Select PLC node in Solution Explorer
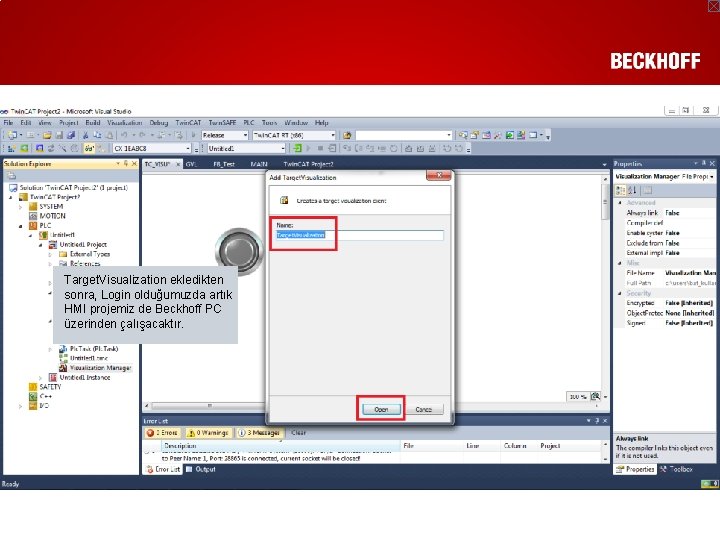720x540 pixels. click(x=45, y=225)
